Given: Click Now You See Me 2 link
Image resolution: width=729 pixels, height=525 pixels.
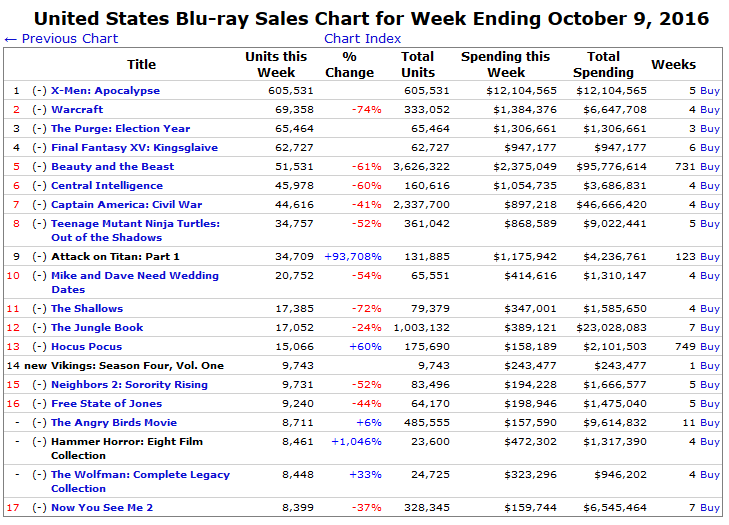Looking at the screenshot, I should [x=102, y=508].
